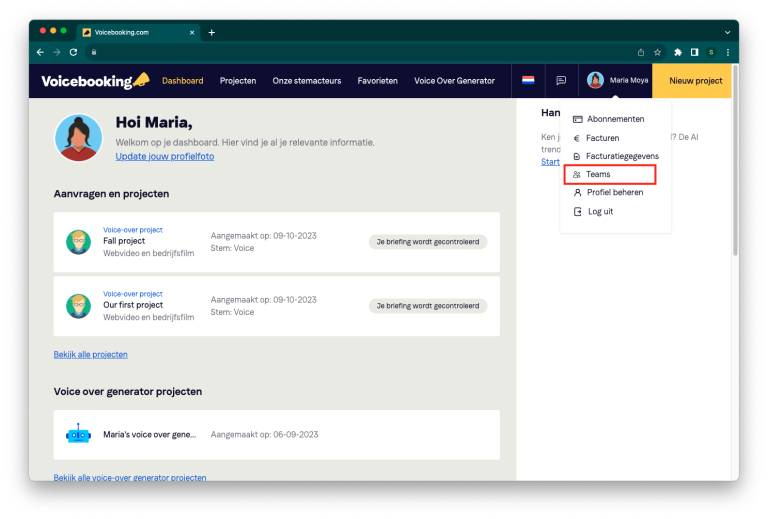768x519 pixels.
Task: Click the Log uit exit icon
Action: [x=578, y=212]
